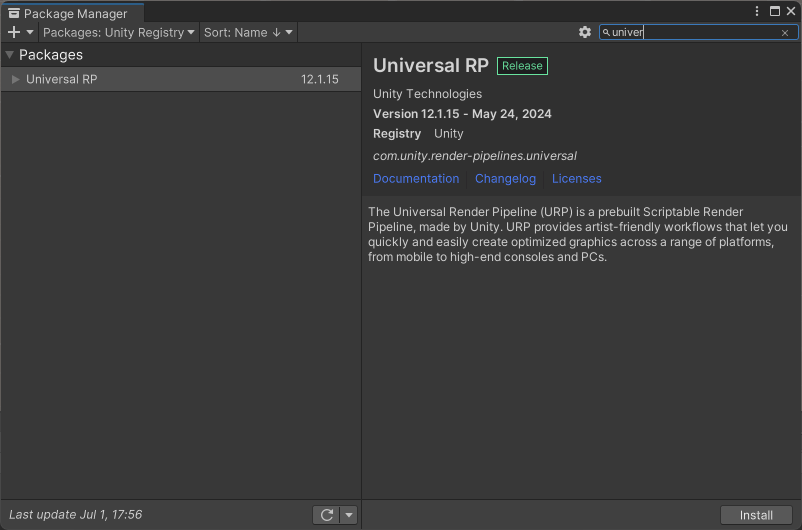This screenshot has width=802, height=530.
Task: Open the Licenses link
Action: point(576,179)
